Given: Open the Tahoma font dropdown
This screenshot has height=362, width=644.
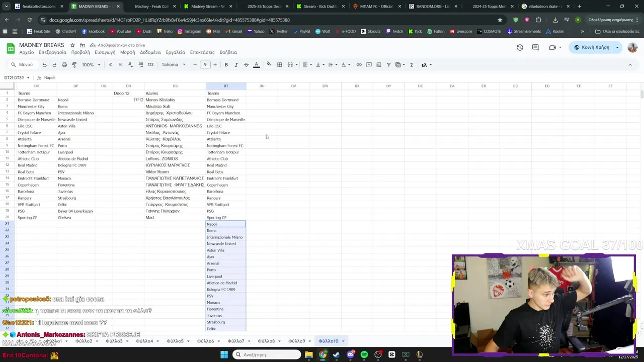Looking at the screenshot, I should [x=174, y=65].
